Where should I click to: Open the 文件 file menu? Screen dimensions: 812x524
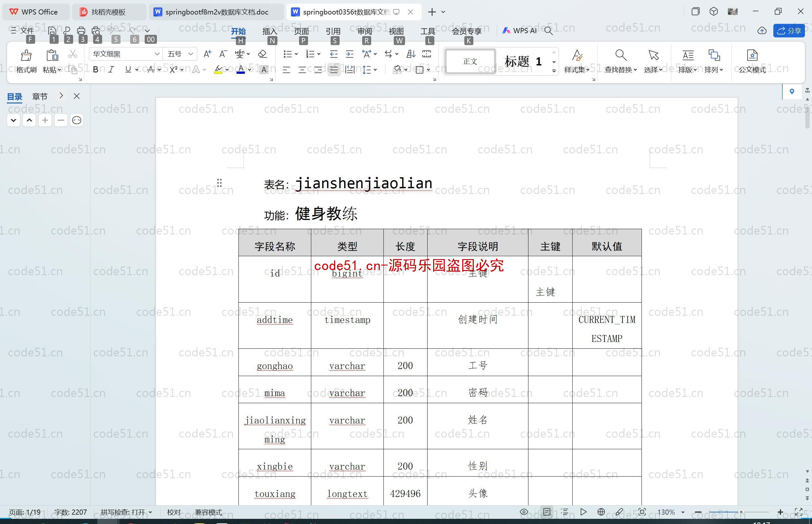coord(23,31)
